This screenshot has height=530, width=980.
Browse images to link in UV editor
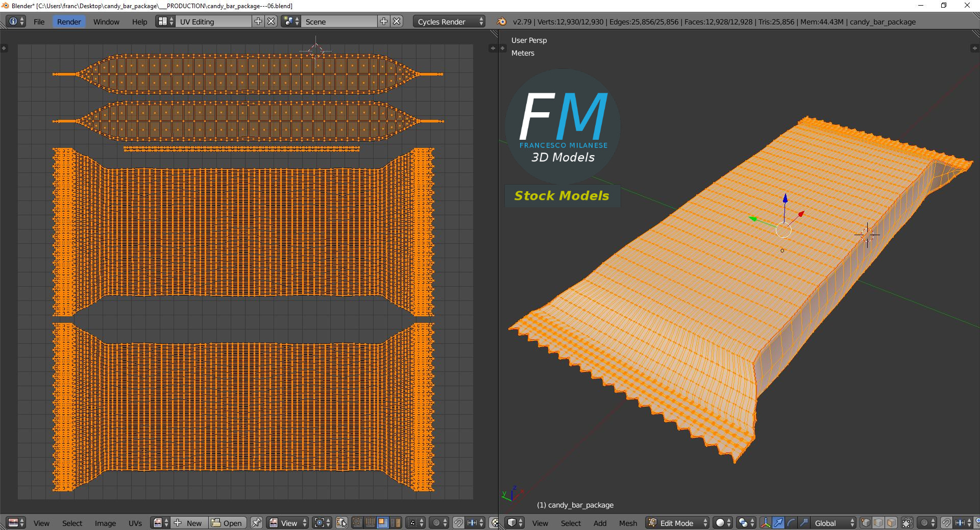[160, 523]
